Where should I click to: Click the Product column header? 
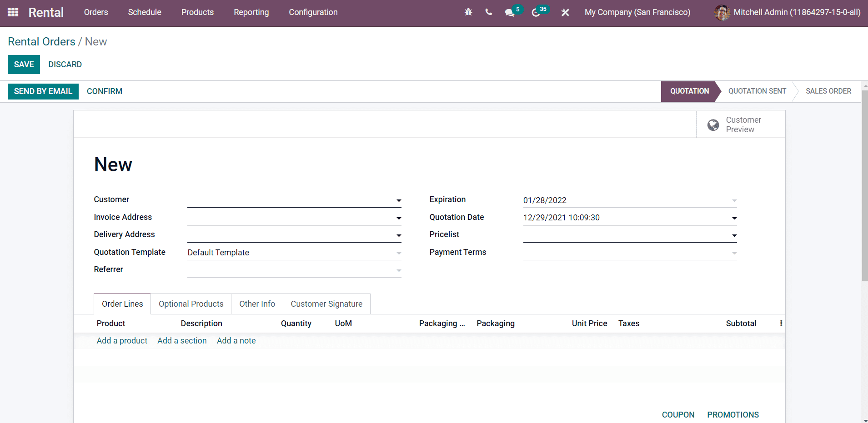[111, 323]
